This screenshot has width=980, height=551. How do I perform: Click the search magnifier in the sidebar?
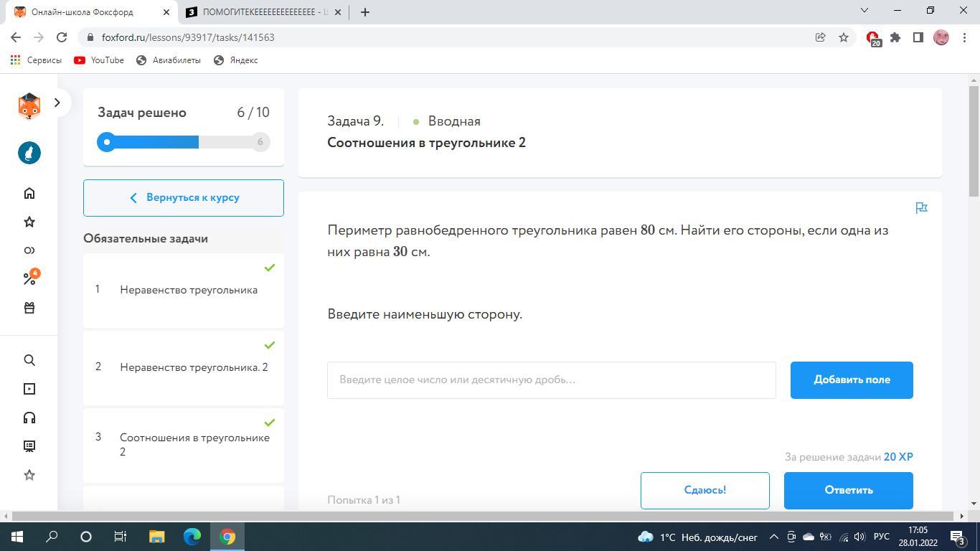coord(29,360)
